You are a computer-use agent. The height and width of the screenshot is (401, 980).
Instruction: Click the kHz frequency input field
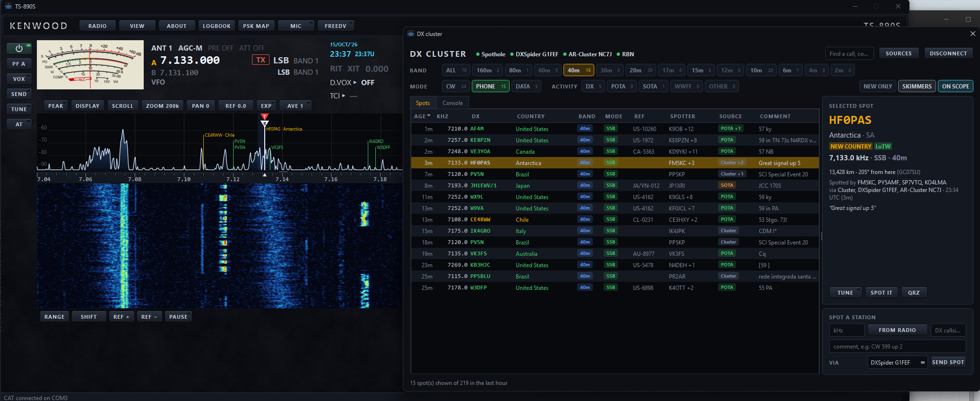pos(847,331)
